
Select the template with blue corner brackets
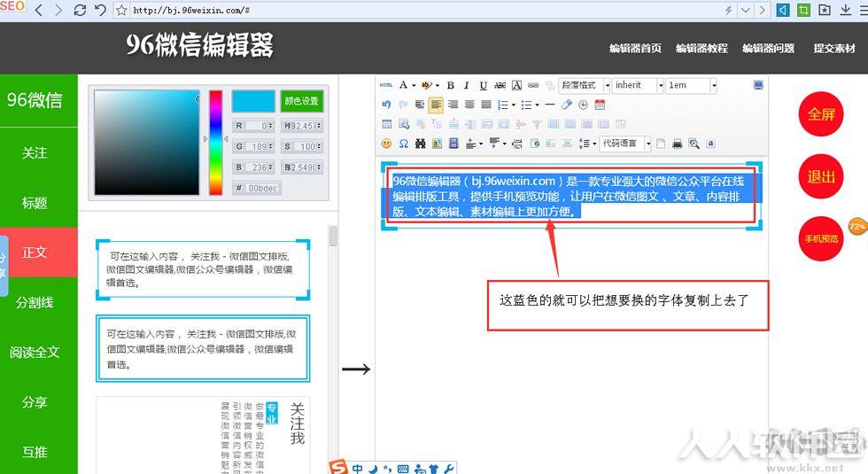[x=203, y=269]
